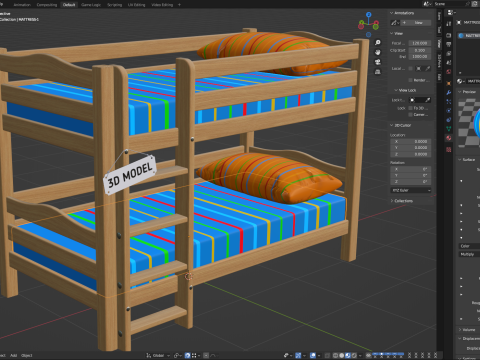This screenshot has height=360, width=480.
Task: Click the annotation pencil icon
Action: [394, 23]
